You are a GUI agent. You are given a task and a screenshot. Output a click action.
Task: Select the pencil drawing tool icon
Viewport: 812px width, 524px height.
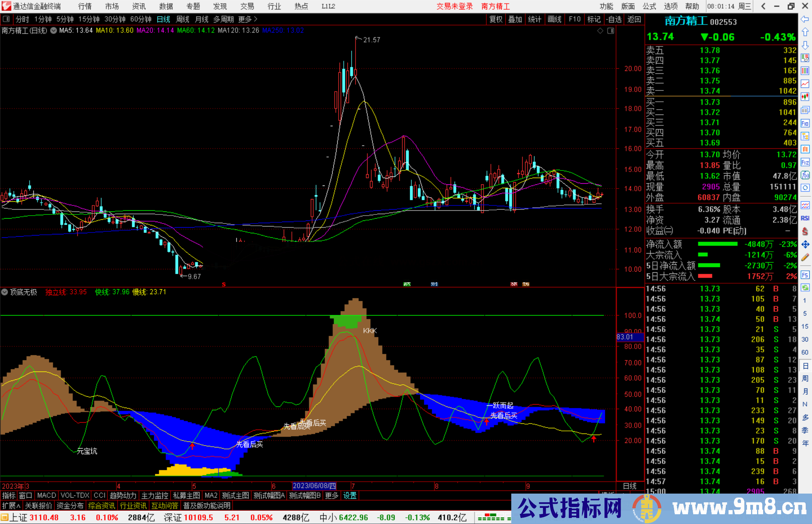tap(805, 258)
